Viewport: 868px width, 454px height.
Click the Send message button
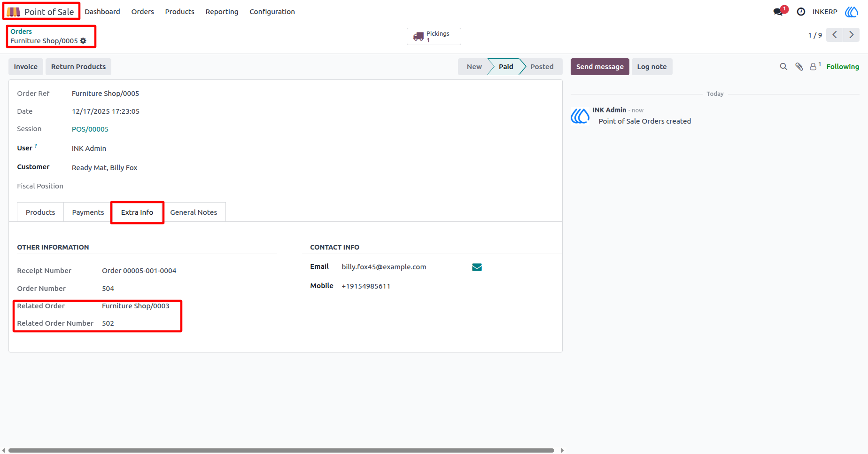point(600,67)
